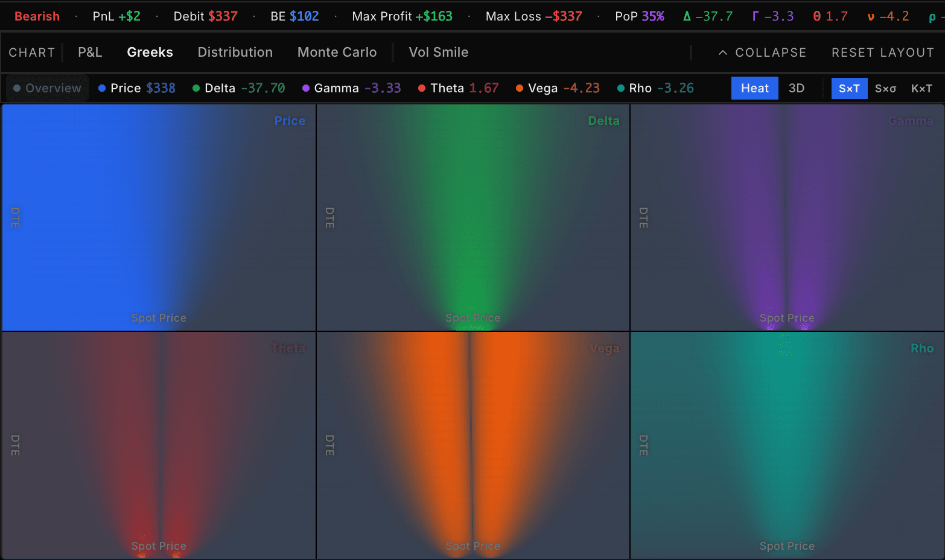Toggle the Gamma purple dot indicator
Image resolution: width=945 pixels, height=560 pixels.
point(306,88)
